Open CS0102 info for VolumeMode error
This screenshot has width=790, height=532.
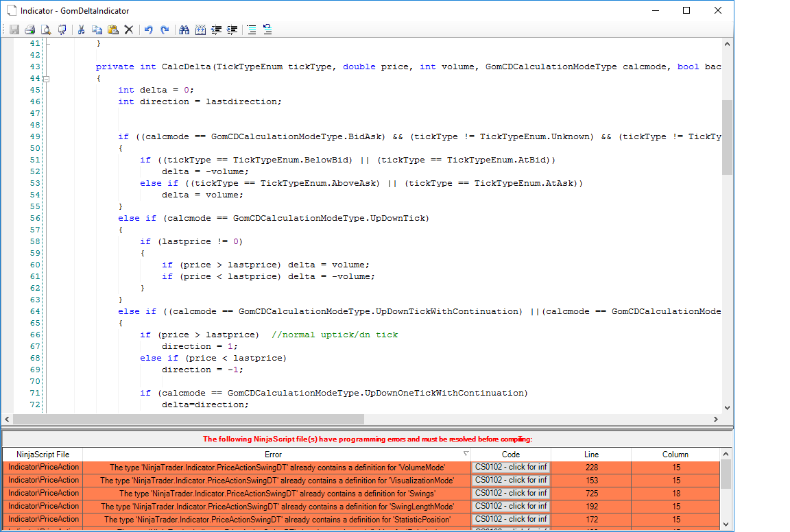coord(510,467)
